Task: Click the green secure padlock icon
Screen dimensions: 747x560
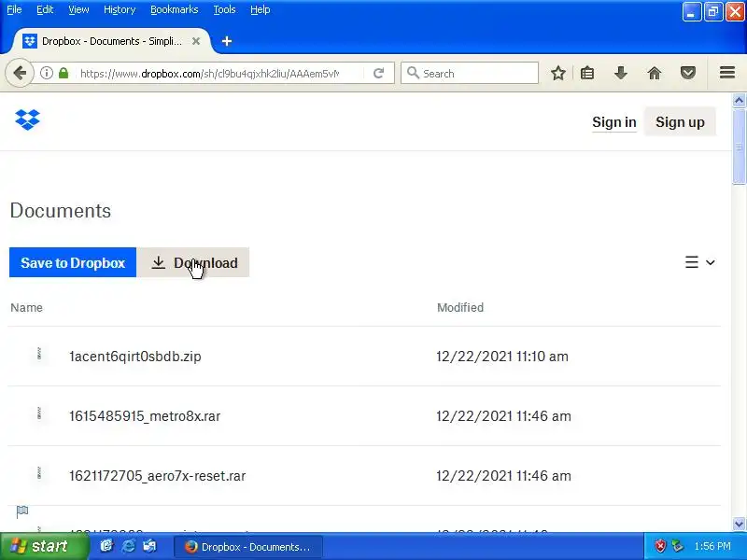Action: point(63,74)
